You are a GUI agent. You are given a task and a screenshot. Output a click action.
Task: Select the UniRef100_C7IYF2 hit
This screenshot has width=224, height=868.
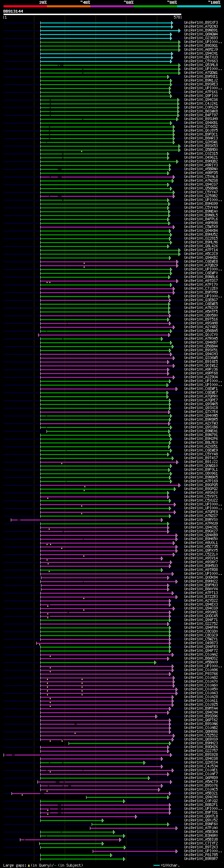tap(201, 843)
